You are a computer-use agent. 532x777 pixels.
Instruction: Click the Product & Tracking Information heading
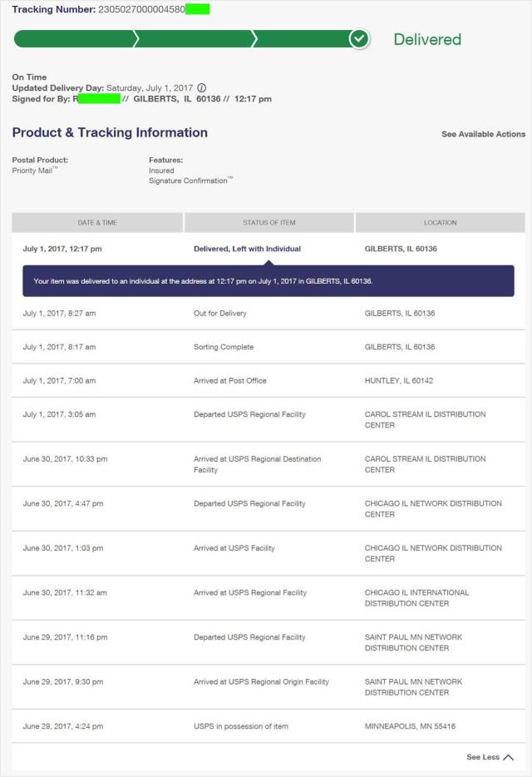pos(110,132)
